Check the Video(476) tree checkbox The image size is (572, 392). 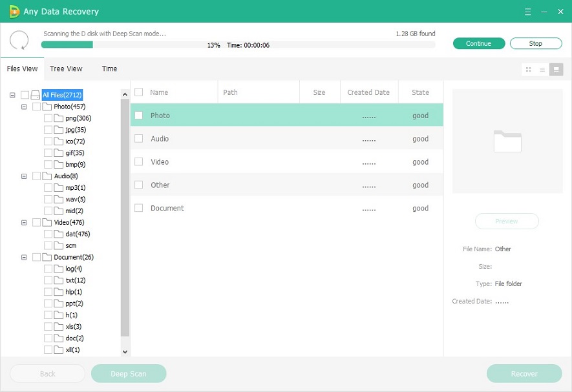pos(36,222)
